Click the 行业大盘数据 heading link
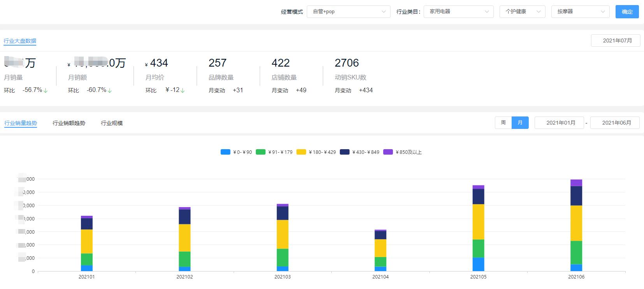Screen dimensions: 644x289 20,41
